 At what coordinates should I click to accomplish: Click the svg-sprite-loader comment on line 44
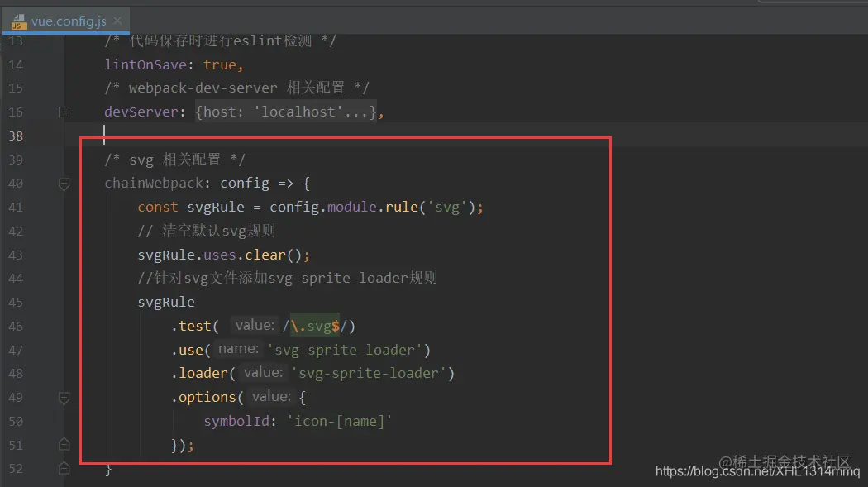pos(288,278)
